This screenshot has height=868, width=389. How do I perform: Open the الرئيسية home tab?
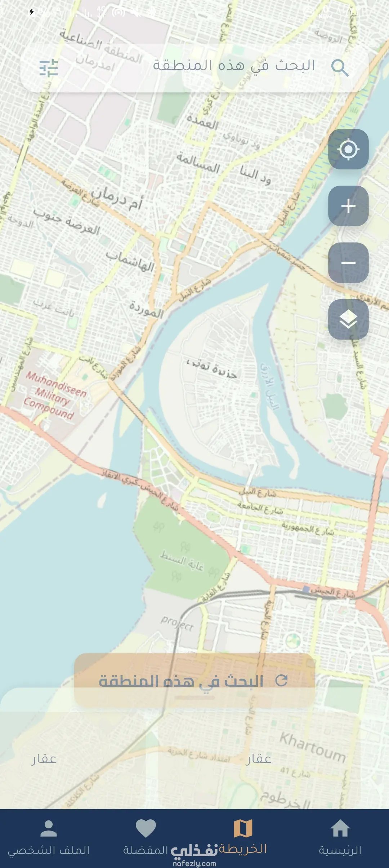(x=340, y=838)
